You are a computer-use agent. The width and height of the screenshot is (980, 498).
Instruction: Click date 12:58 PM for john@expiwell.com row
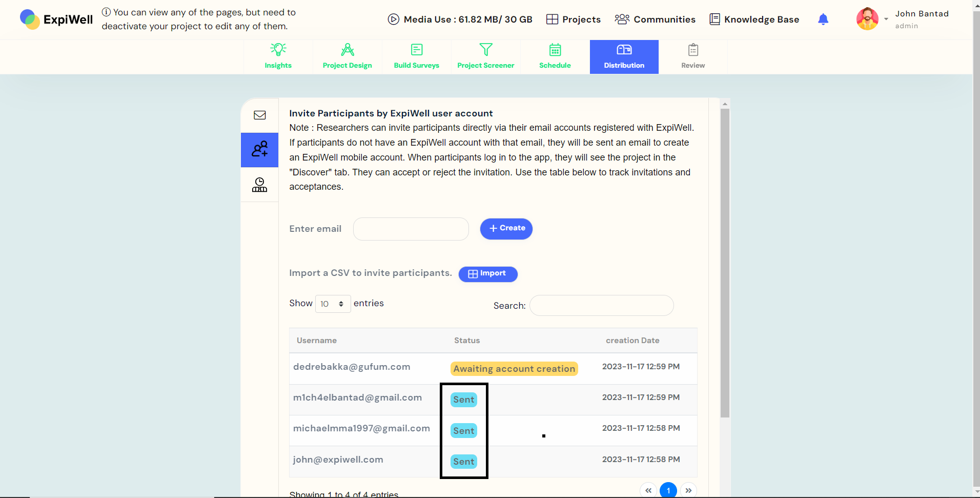pos(641,460)
